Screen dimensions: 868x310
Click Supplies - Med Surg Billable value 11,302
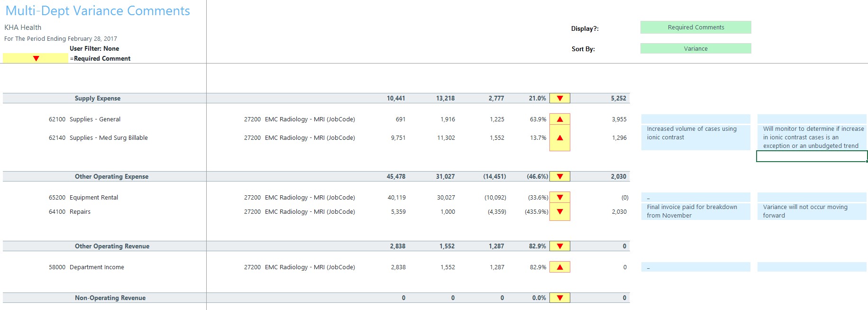pos(446,138)
